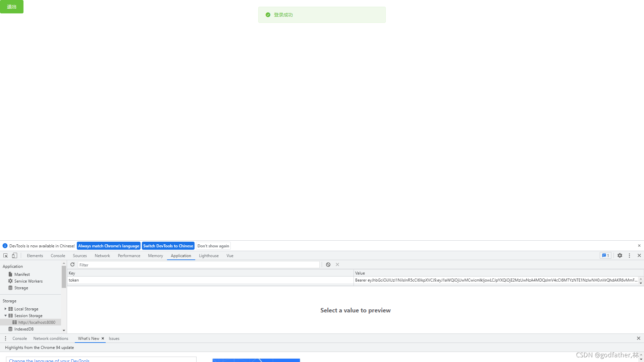Open DevTools three-dot customize menu

(x=629, y=255)
